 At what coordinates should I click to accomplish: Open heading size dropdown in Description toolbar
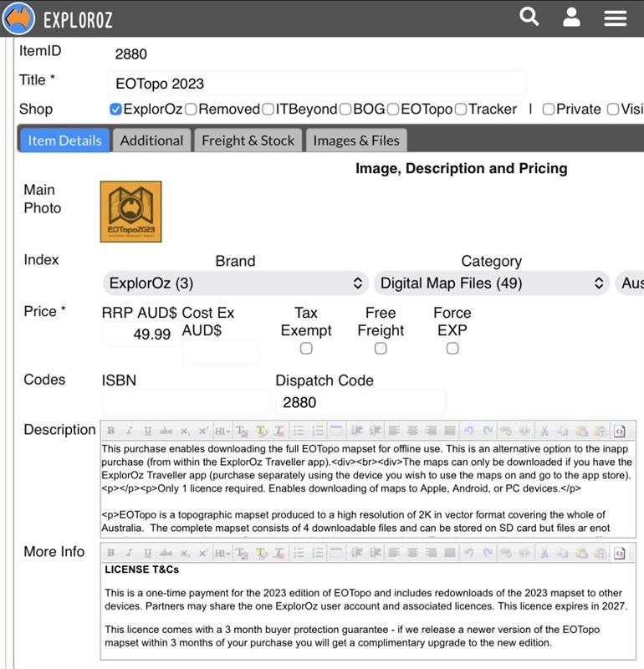pyautogui.click(x=222, y=431)
